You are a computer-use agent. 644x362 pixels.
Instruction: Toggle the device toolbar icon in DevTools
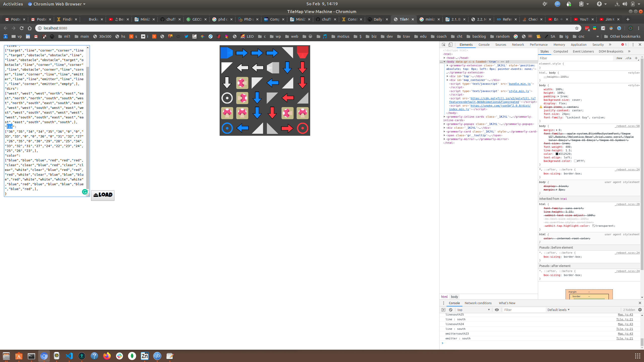[x=450, y=44]
